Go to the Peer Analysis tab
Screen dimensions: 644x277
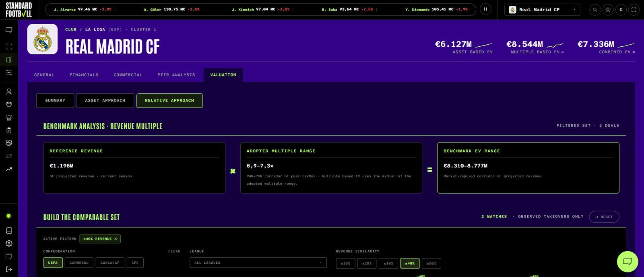176,75
